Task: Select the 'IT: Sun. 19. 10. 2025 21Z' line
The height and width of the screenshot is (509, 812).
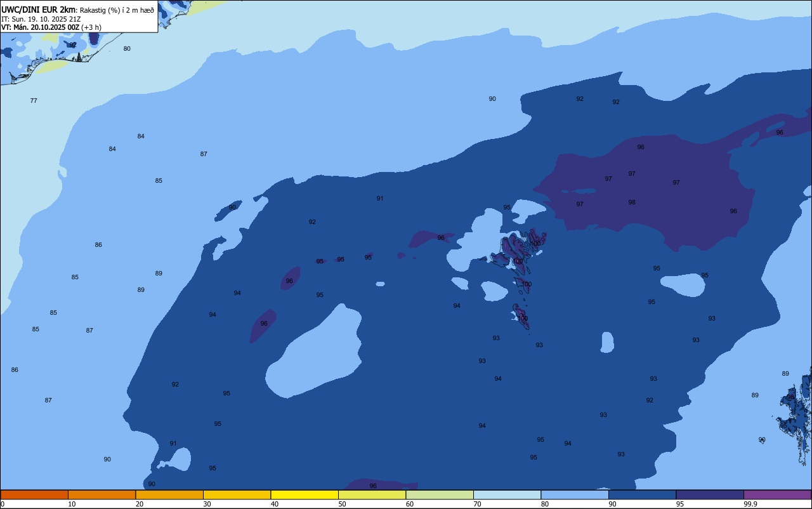Action: tap(41, 19)
